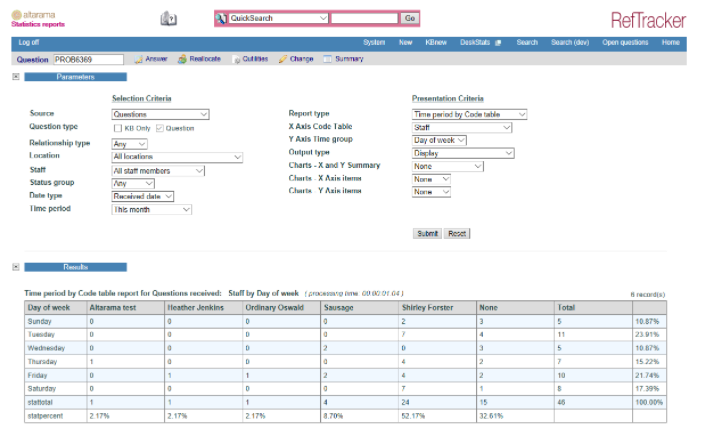
Task: Click the Question number input field
Action: tap(87, 60)
